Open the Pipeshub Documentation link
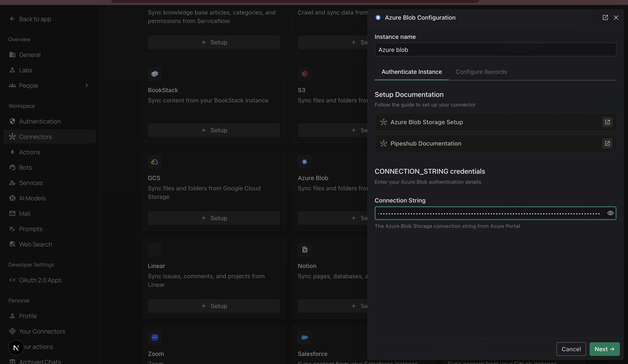The width and height of the screenshot is (628, 364). [495, 143]
